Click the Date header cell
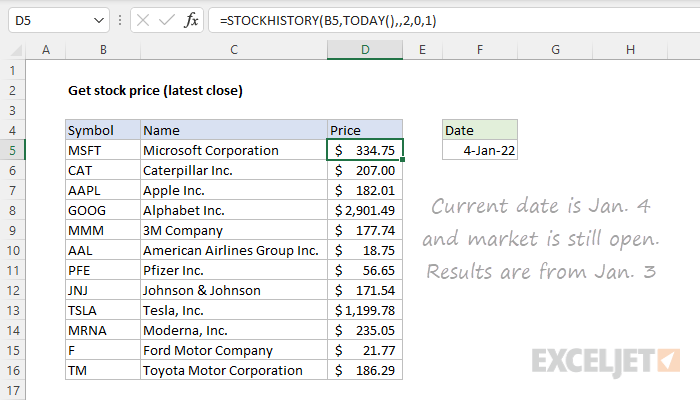700x400 pixels. tap(480, 130)
